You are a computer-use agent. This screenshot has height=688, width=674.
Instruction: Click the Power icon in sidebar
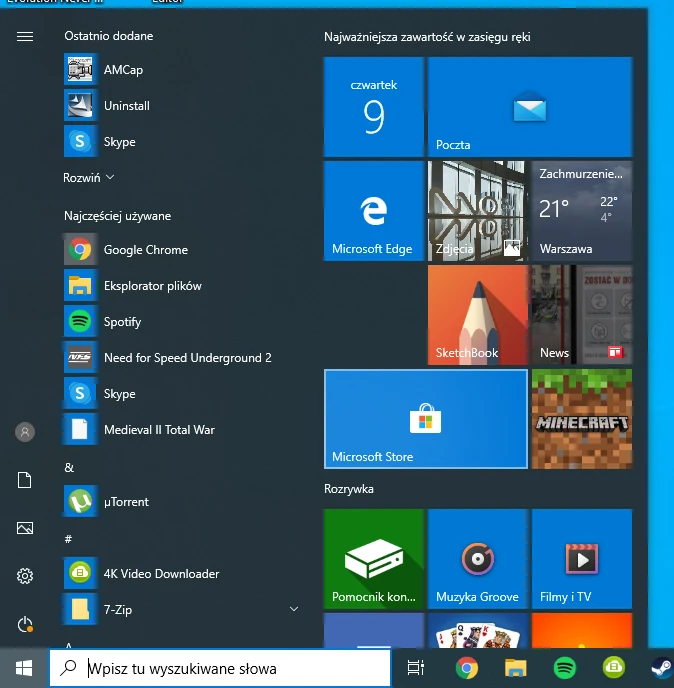click(25, 624)
